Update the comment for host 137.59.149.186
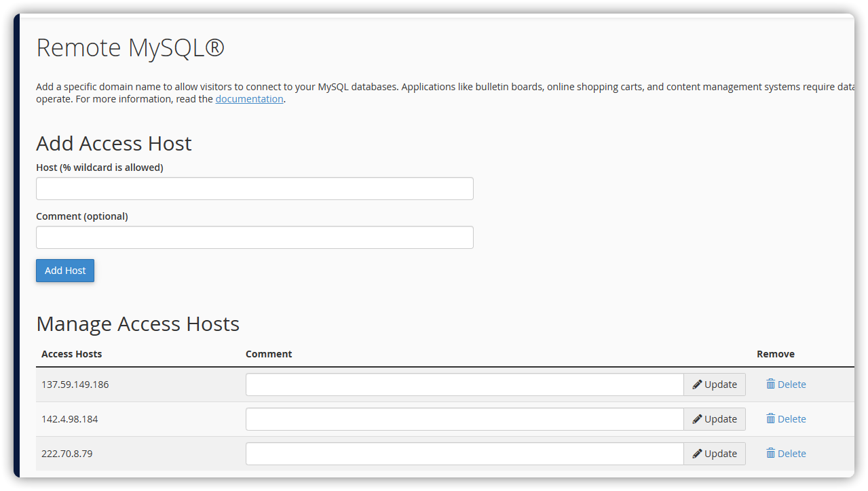Viewport: 868px width, 491px height. tap(715, 385)
